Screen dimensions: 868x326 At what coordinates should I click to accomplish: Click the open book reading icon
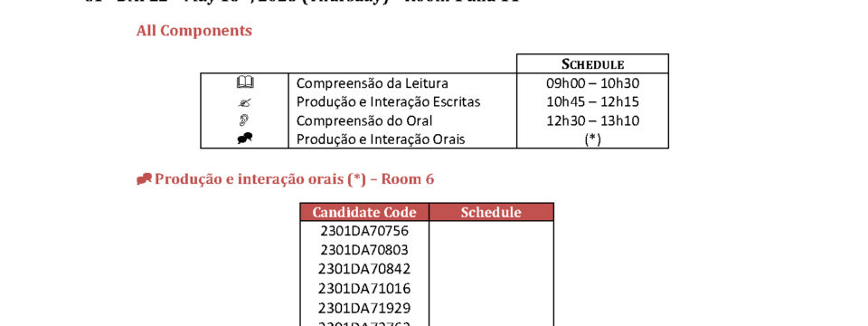[x=245, y=83]
